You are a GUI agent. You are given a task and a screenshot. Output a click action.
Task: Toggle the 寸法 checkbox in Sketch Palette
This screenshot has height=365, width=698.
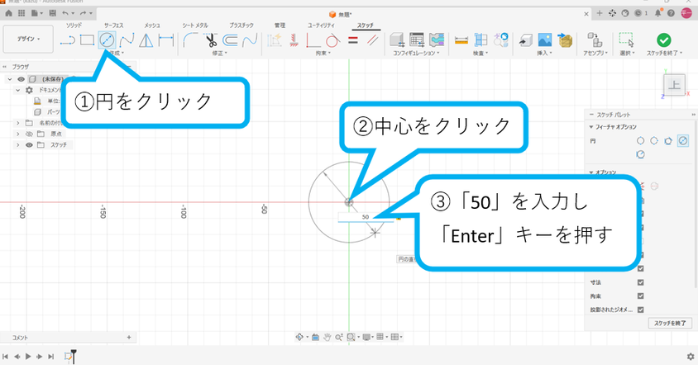[641, 282]
